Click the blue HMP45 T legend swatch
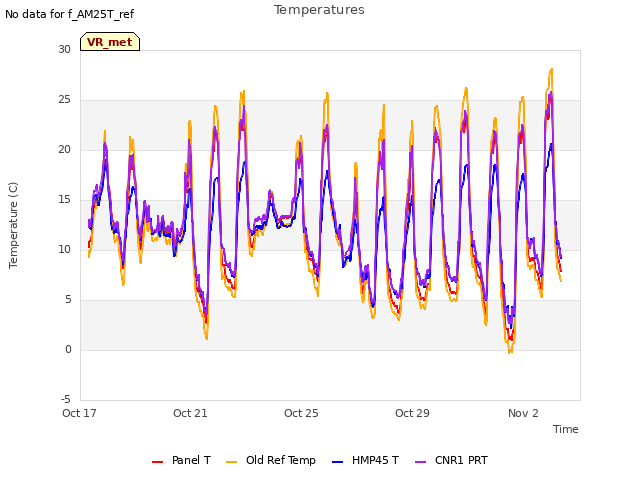The height and width of the screenshot is (480, 640). [x=337, y=462]
